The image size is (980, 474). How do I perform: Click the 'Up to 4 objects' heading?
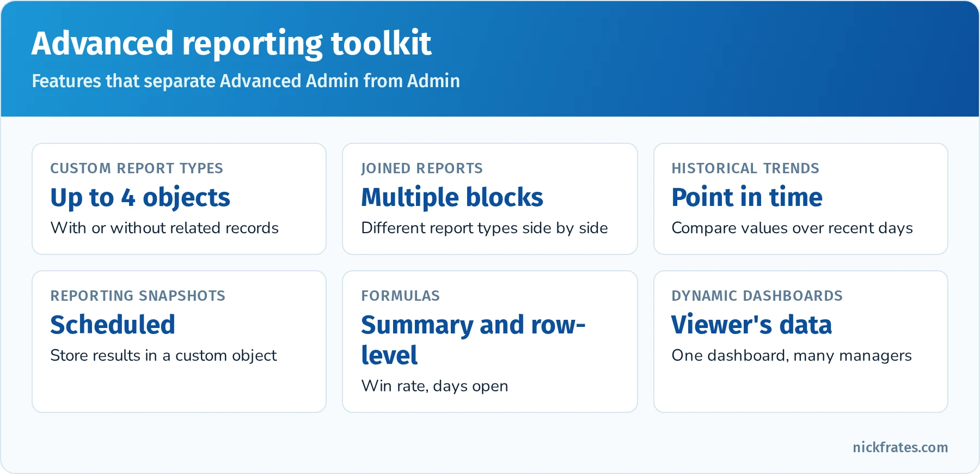140,198
